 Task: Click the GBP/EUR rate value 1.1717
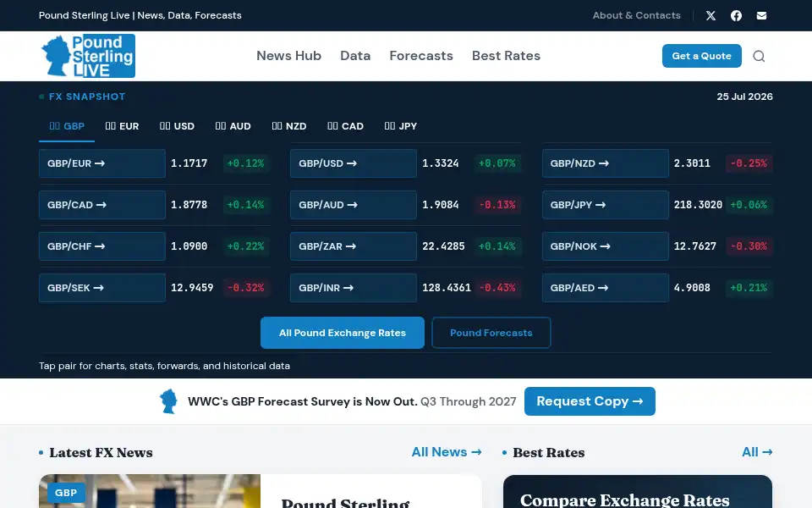pos(189,163)
